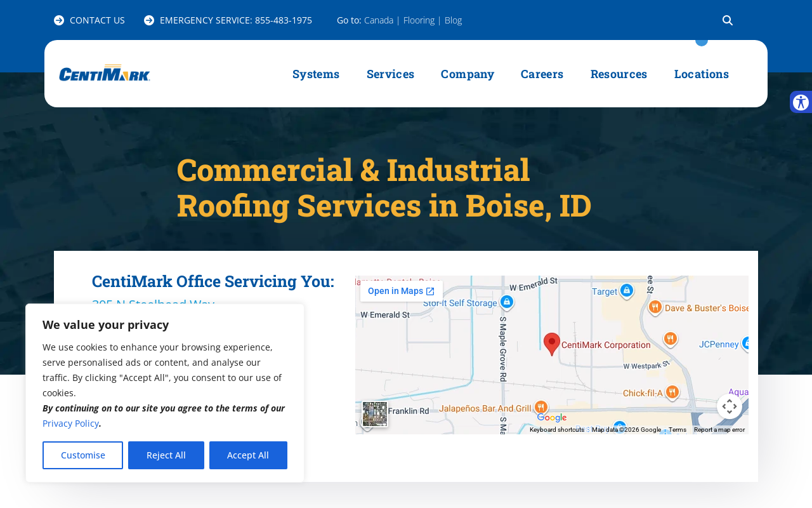Viewport: 812px width, 508px height.
Task: Open the site search magnifier icon
Action: [x=728, y=20]
